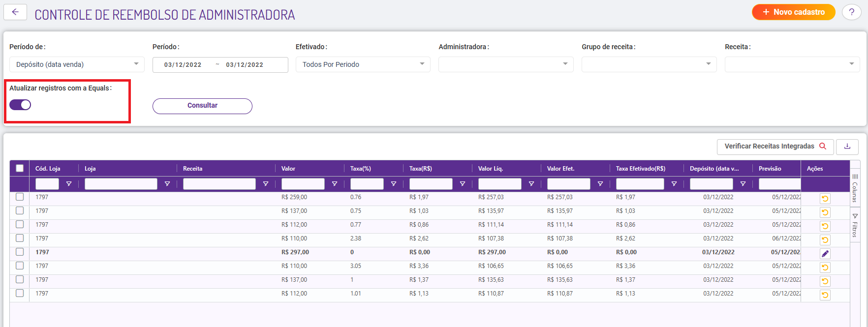Viewport: 868px width, 327px height.
Task: Go back using the arrow button
Action: [x=15, y=12]
